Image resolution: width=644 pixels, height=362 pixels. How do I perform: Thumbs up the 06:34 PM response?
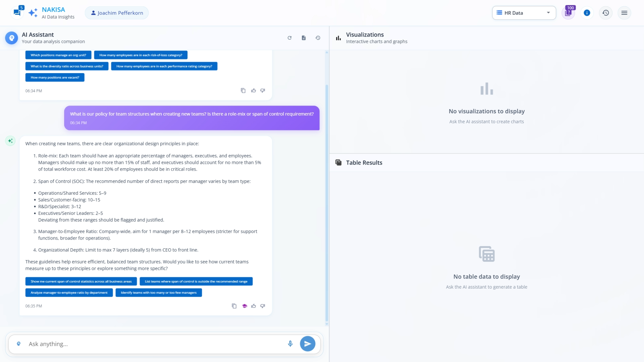[x=254, y=90]
